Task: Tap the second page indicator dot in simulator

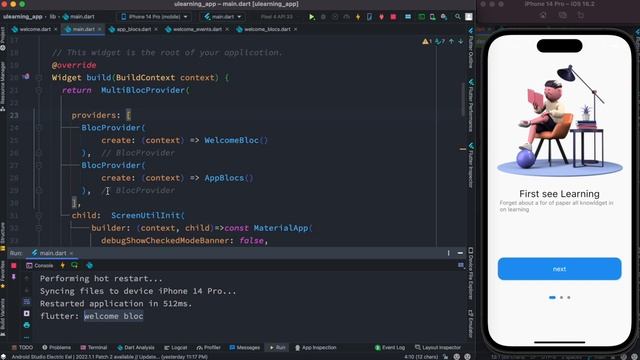Action: click(x=561, y=298)
